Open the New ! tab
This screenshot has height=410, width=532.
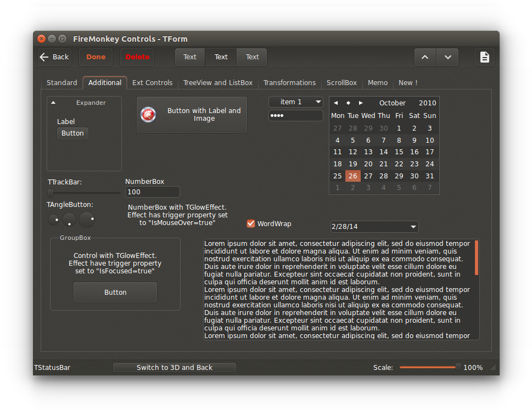408,83
